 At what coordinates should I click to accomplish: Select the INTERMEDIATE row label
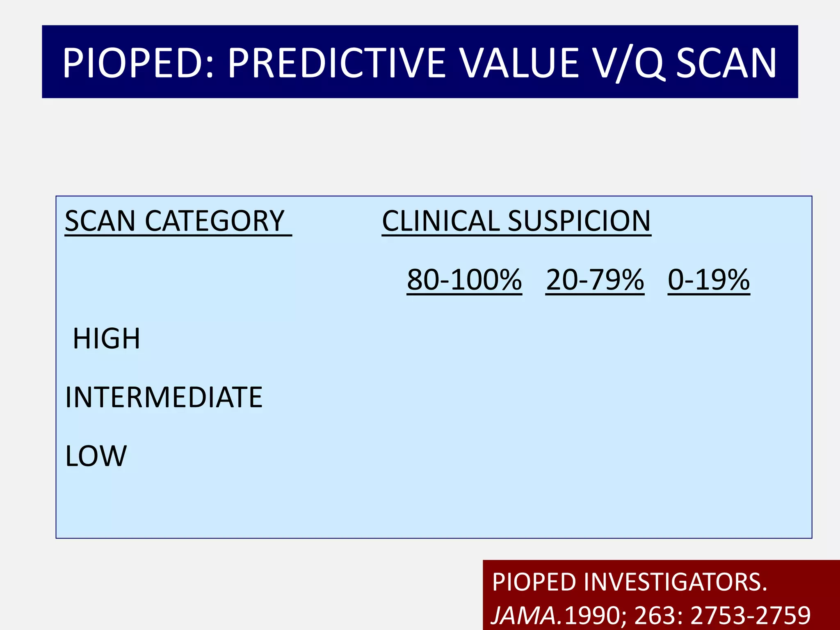164,397
